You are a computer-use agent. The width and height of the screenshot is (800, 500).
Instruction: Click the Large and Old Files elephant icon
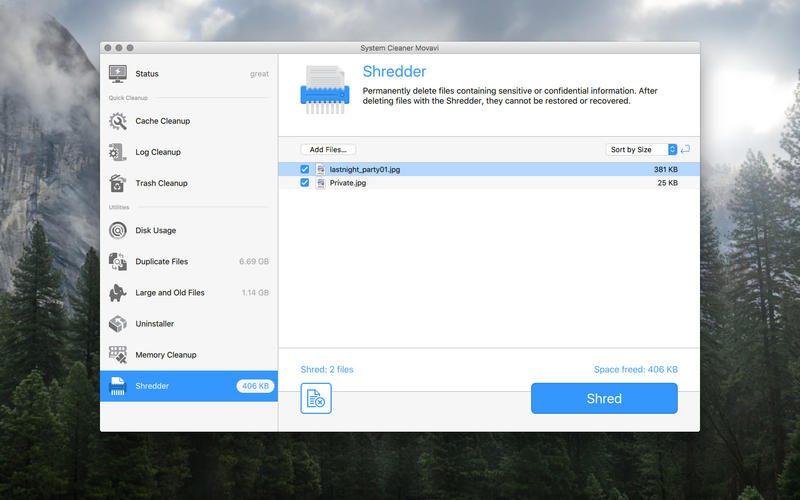117,292
